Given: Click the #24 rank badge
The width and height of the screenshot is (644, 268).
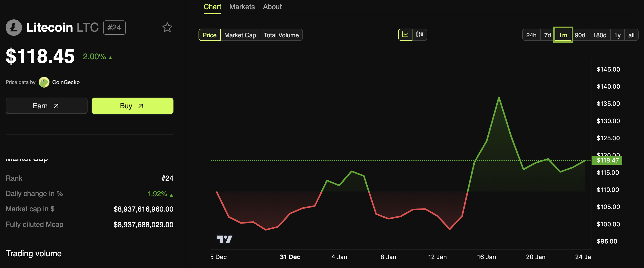Looking at the screenshot, I should coord(114,28).
